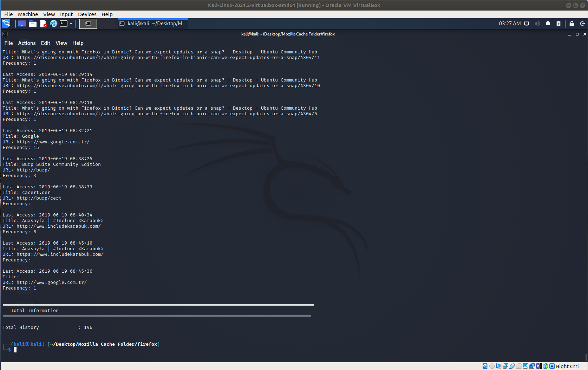Click the shell prompt input line
The height and width of the screenshot is (370, 588).
point(15,350)
